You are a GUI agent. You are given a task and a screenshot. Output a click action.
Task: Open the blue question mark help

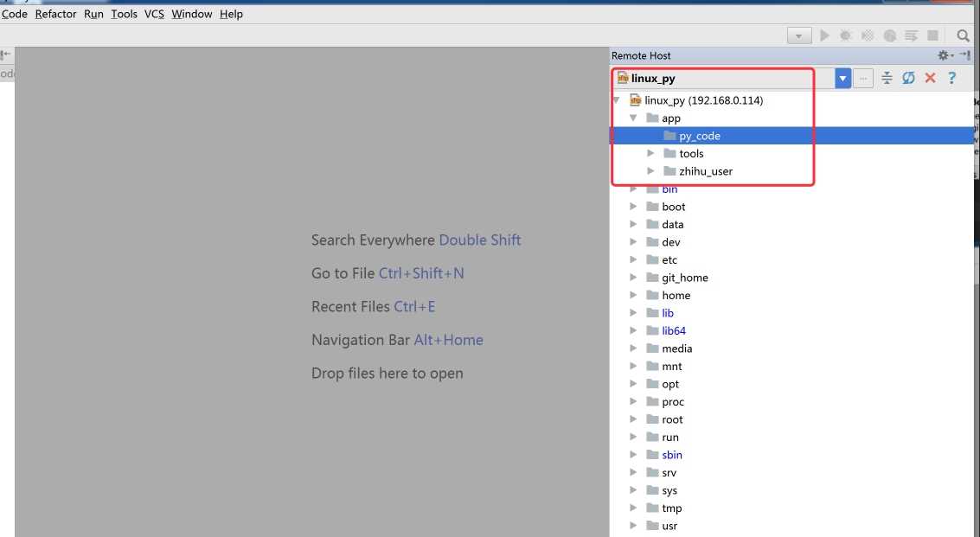point(951,78)
